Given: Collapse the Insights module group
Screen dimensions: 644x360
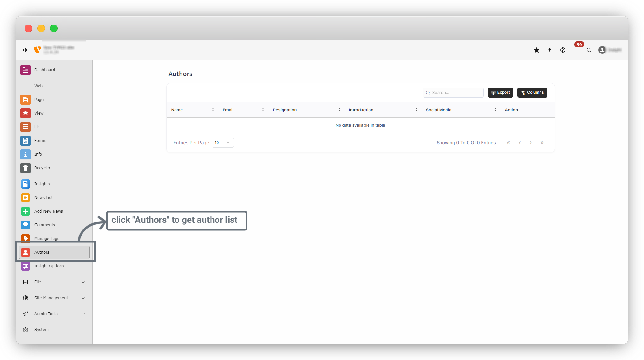Looking at the screenshot, I should 83,184.
